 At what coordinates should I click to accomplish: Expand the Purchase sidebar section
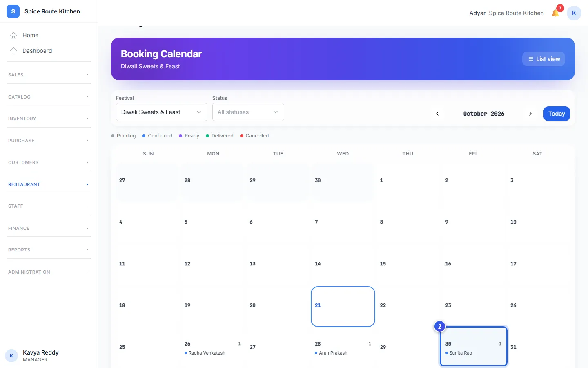(x=49, y=141)
